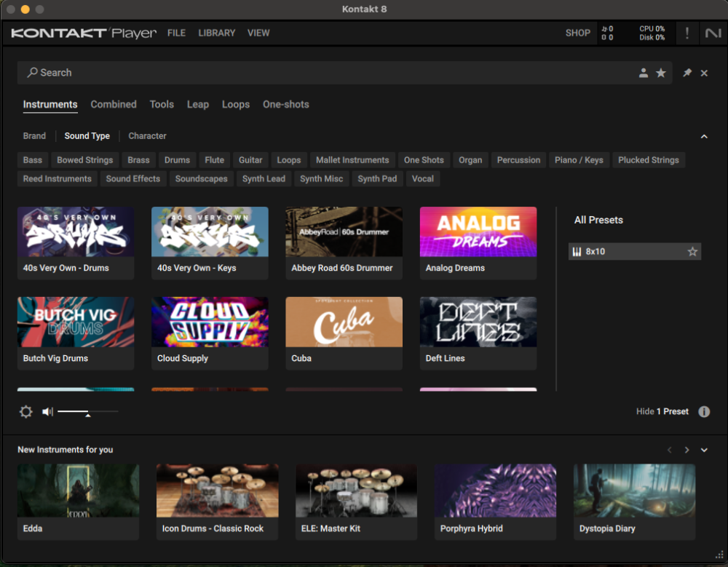Image resolution: width=728 pixels, height=567 pixels.
Task: Toggle the Synth Lead filter tag
Action: pyautogui.click(x=264, y=179)
